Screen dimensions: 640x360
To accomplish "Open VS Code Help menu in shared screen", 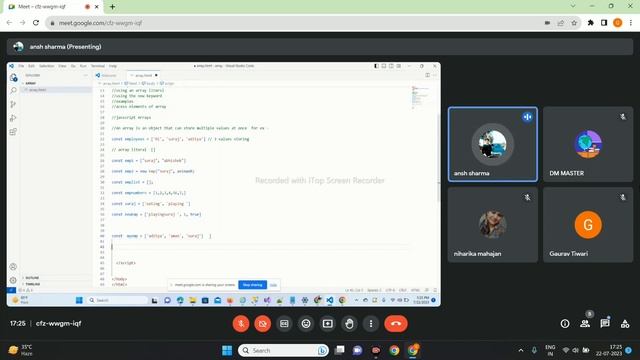I will click(113, 66).
